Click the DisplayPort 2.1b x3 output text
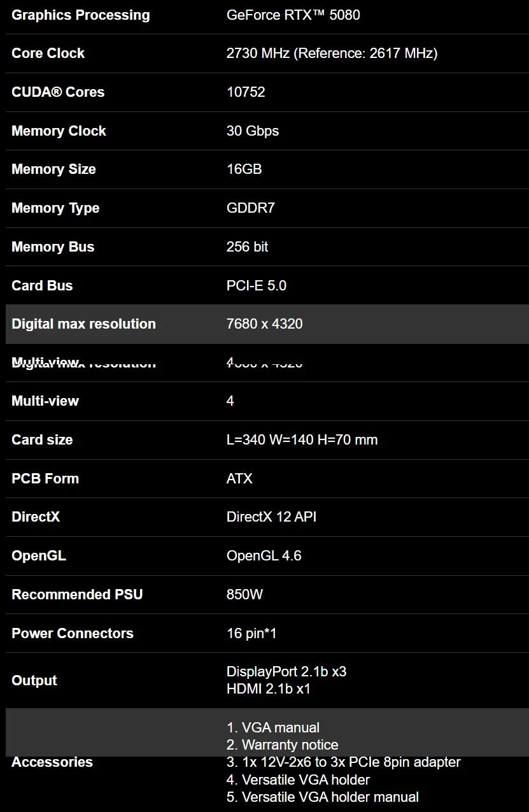The height and width of the screenshot is (812, 529). click(x=286, y=672)
